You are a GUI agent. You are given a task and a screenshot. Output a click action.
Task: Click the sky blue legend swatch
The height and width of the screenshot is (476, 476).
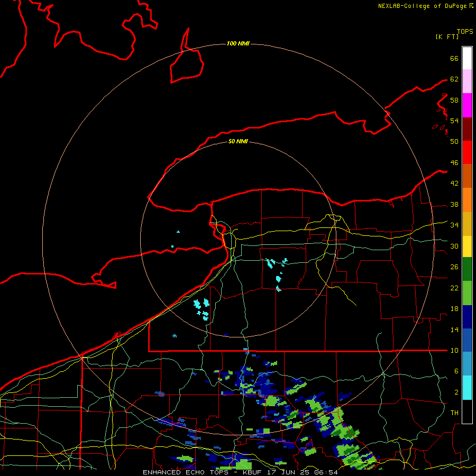click(467, 364)
